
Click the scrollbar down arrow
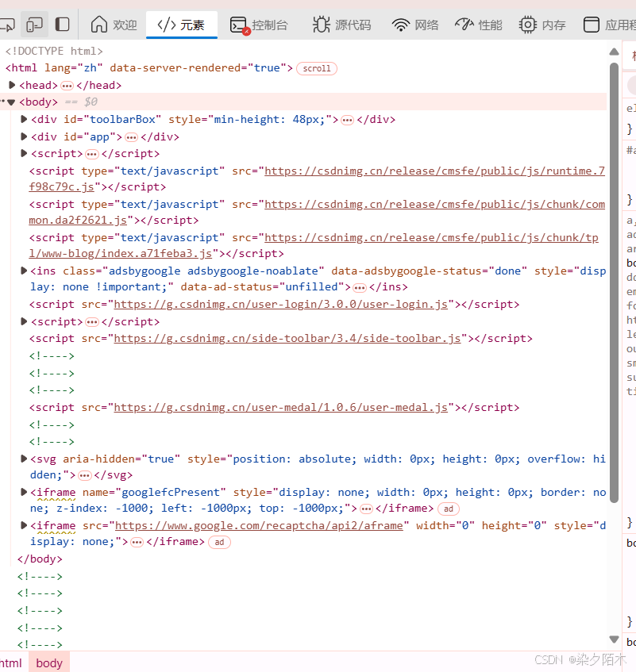click(614, 639)
